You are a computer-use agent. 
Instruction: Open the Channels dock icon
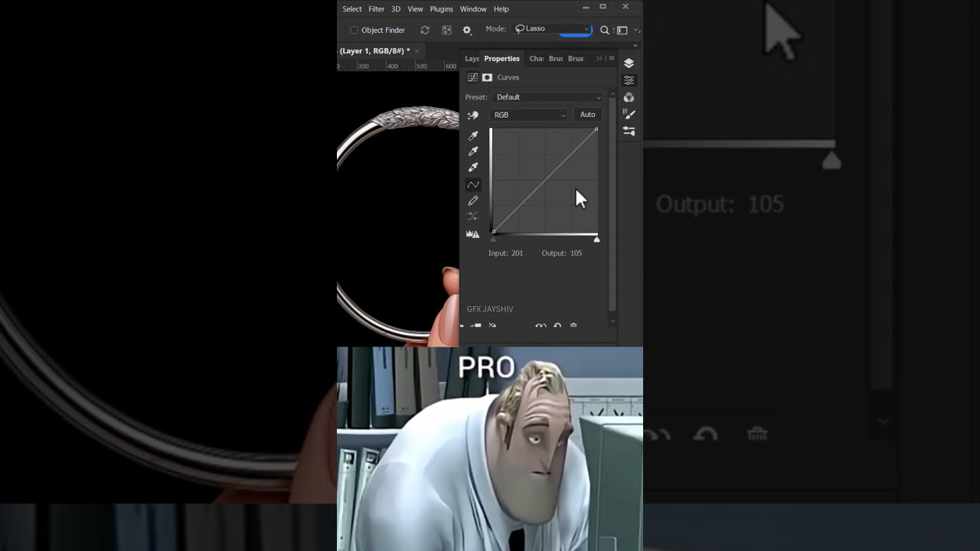[x=629, y=97]
